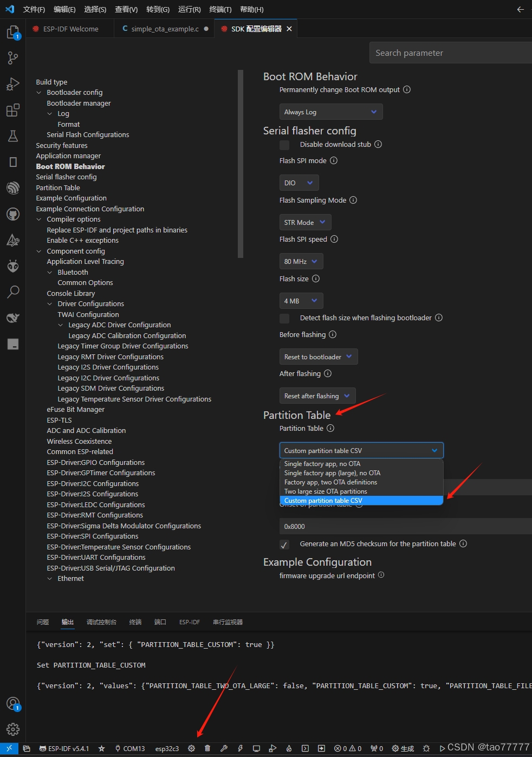Click COM13 port selector in status bar
This screenshot has width=532, height=757.
(130, 748)
